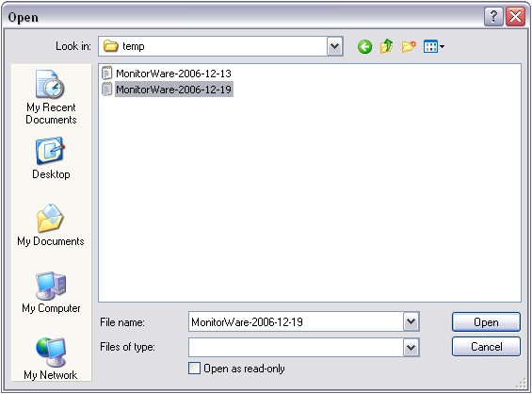Screen dimensions: 532x394
Task: Expand the File name dropdown arrow
Action: point(411,321)
